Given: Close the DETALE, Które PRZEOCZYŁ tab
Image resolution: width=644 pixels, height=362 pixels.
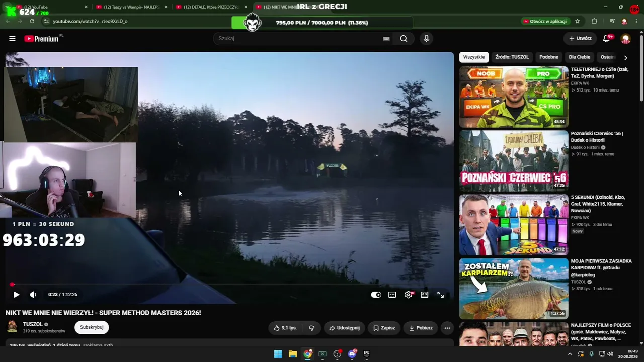Looking at the screenshot, I should pyautogui.click(x=246, y=7).
